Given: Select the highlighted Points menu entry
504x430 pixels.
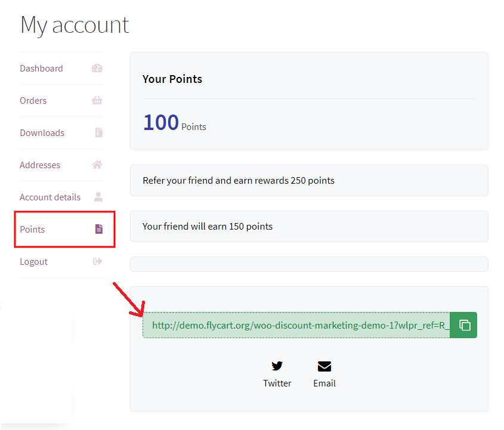Looking at the screenshot, I should (32, 229).
